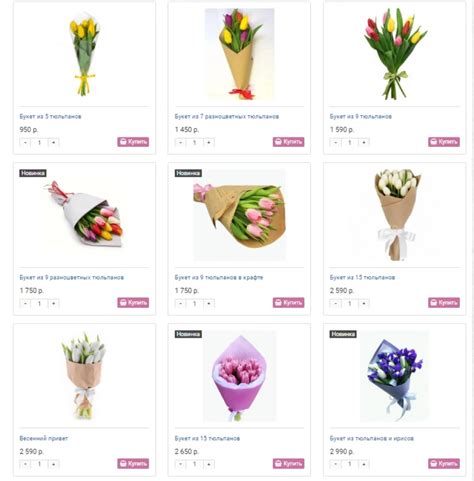Buy the 1 750 р. multicolored tulips bouquet
This screenshot has width=474, height=481.
coord(133,303)
